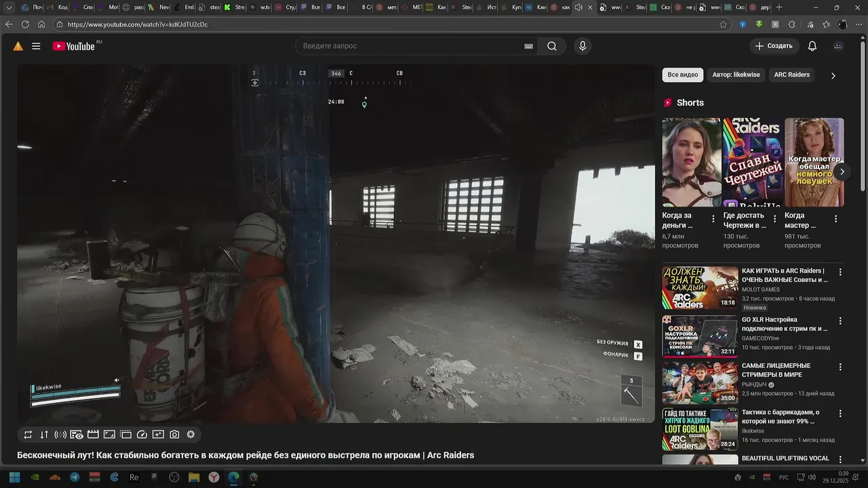
Task: Open options for 'Тактика с баррикадами' video
Action: click(840, 413)
